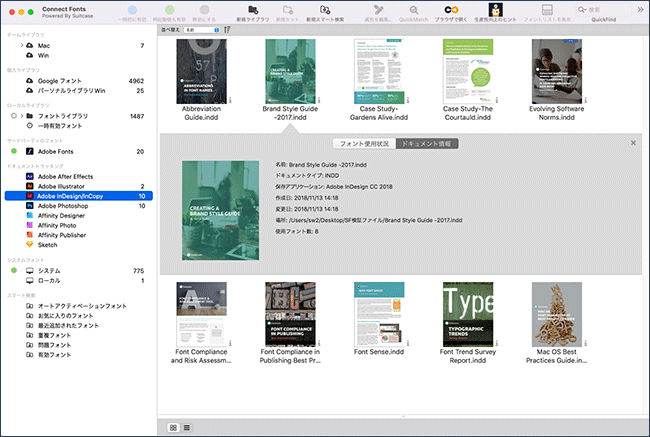Open productivity tips (生産性向上のヒント) robot icon
Viewport: 650px width, 437px height.
(x=495, y=10)
